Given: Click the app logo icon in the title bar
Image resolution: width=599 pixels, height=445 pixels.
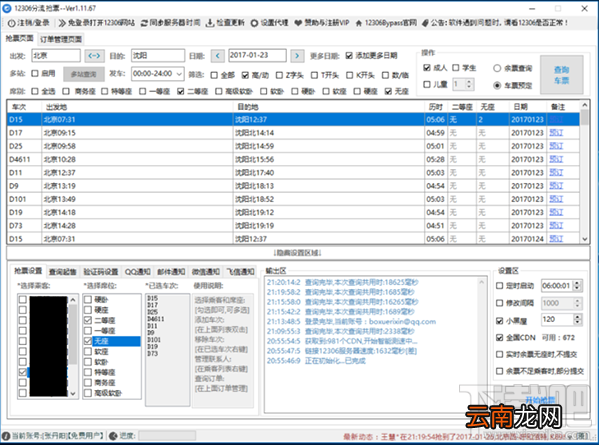Looking at the screenshot, I should [x=7, y=8].
